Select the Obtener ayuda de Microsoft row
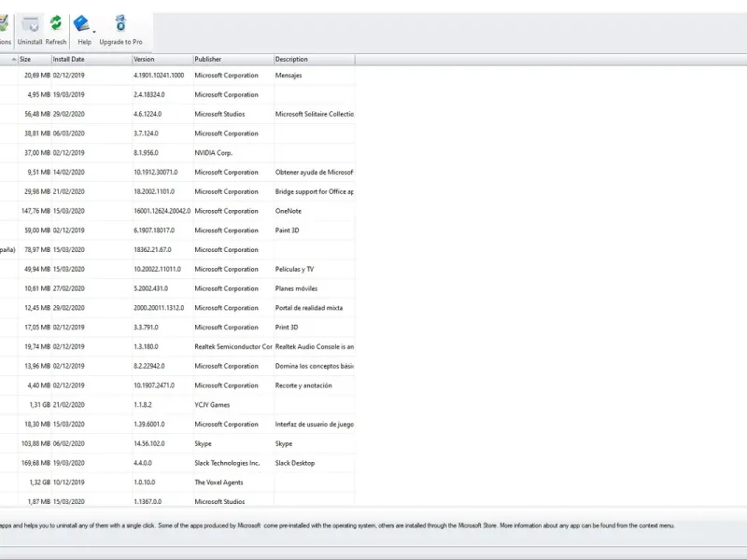The image size is (747, 560). pos(177,173)
